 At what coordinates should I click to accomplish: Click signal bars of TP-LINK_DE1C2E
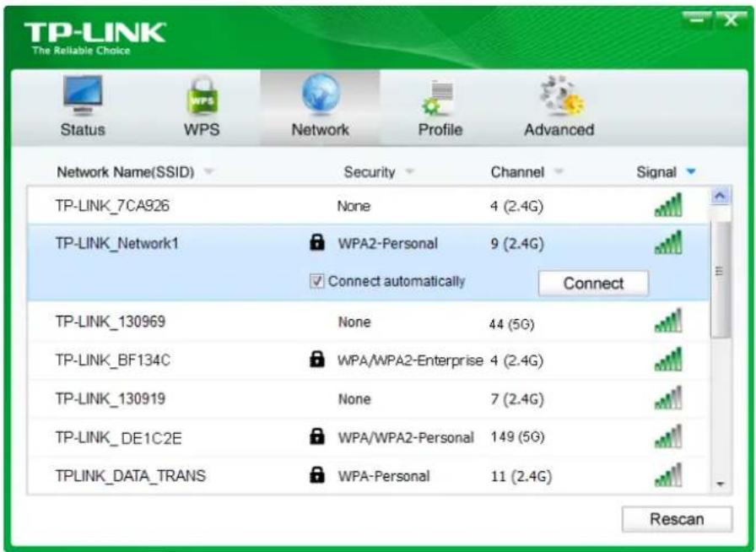click(x=668, y=436)
